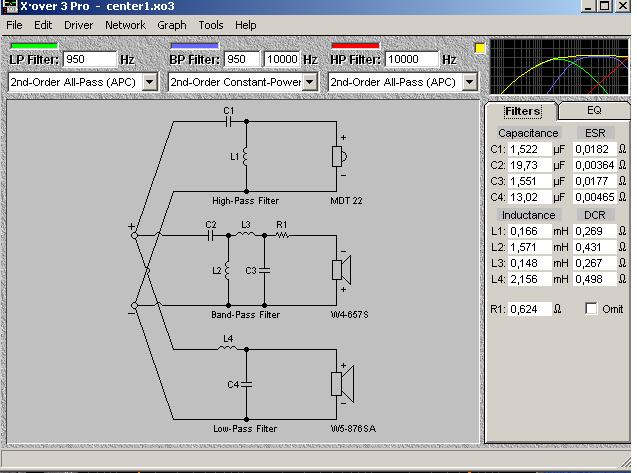
Task: Click the L3 inductance value 0,148
Action: pos(530,263)
